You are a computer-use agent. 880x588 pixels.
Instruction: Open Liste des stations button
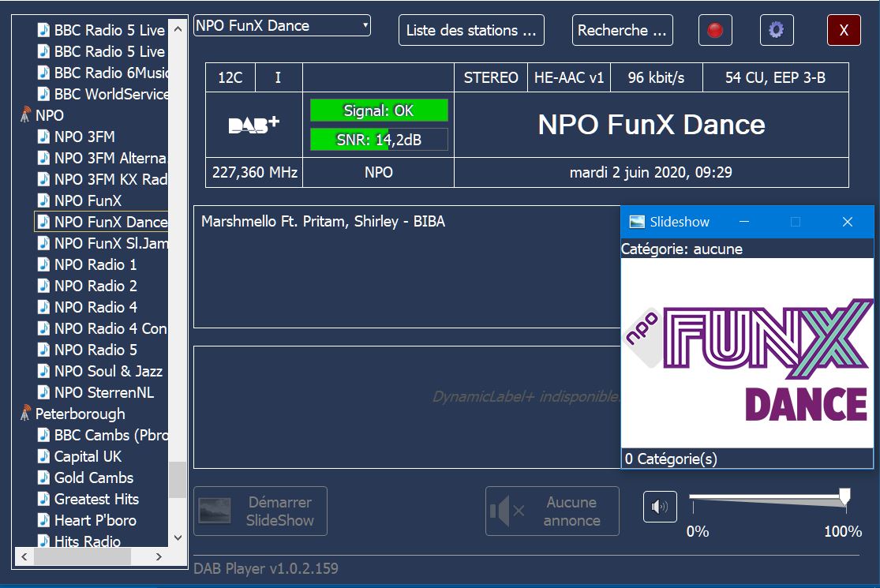[471, 30]
